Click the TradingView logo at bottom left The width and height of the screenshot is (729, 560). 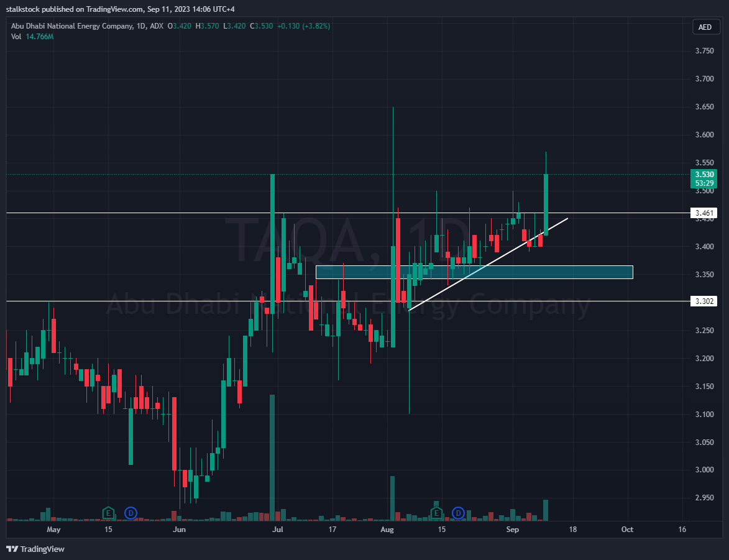point(35,549)
